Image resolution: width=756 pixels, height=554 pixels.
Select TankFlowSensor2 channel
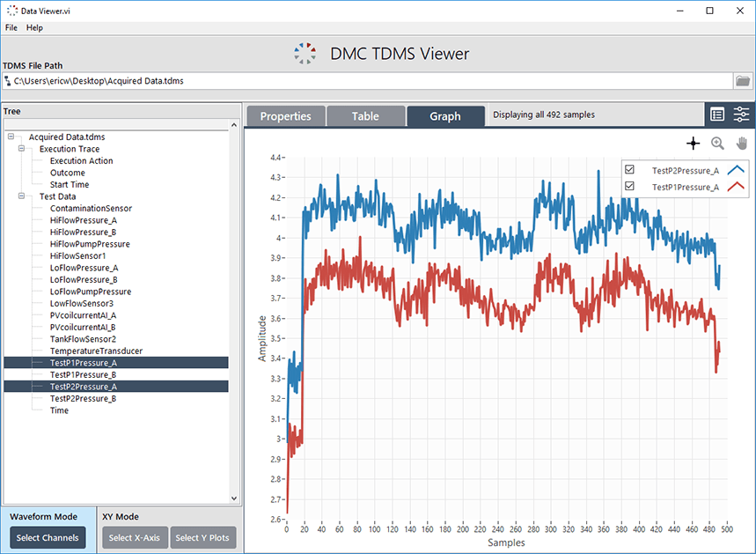click(x=83, y=339)
